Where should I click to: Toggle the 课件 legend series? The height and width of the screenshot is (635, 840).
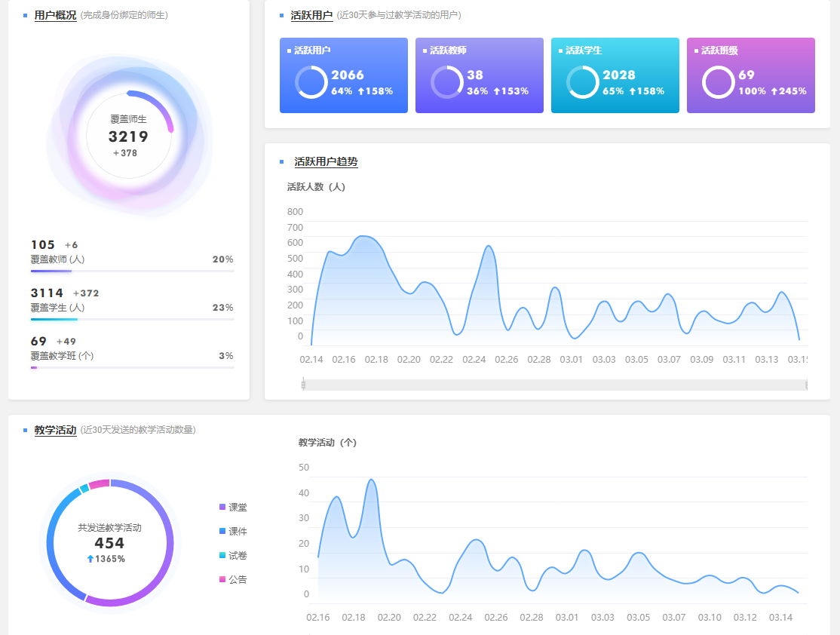(233, 532)
